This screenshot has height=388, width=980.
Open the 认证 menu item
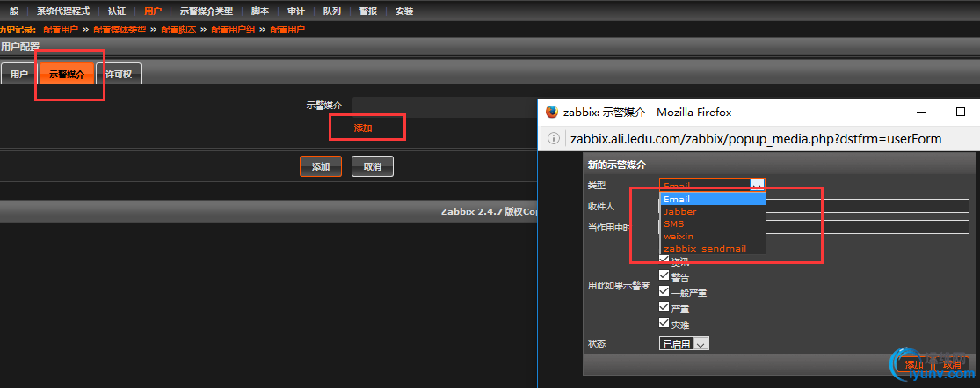point(116,11)
